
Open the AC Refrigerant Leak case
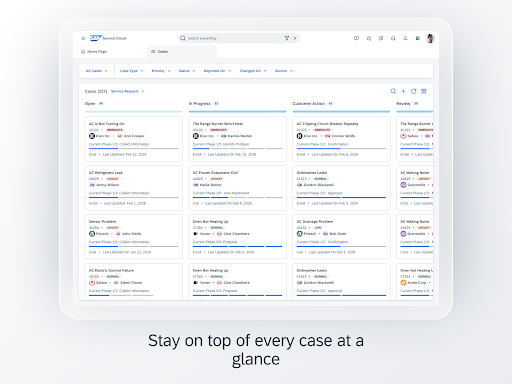coord(134,188)
